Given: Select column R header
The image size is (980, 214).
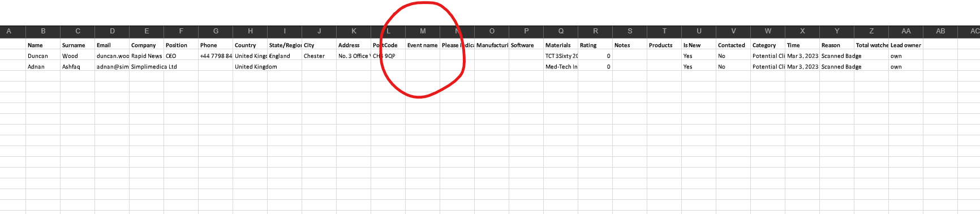Looking at the screenshot, I should pyautogui.click(x=595, y=31).
